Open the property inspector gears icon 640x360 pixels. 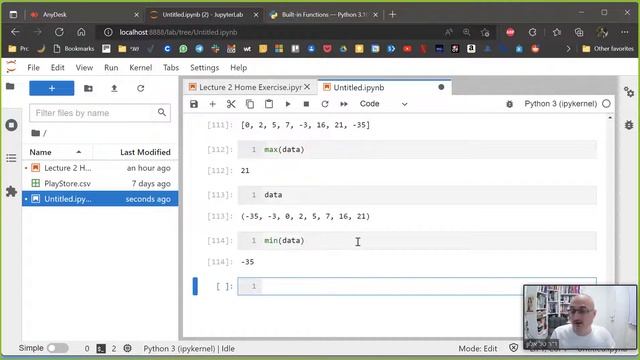coord(629,92)
